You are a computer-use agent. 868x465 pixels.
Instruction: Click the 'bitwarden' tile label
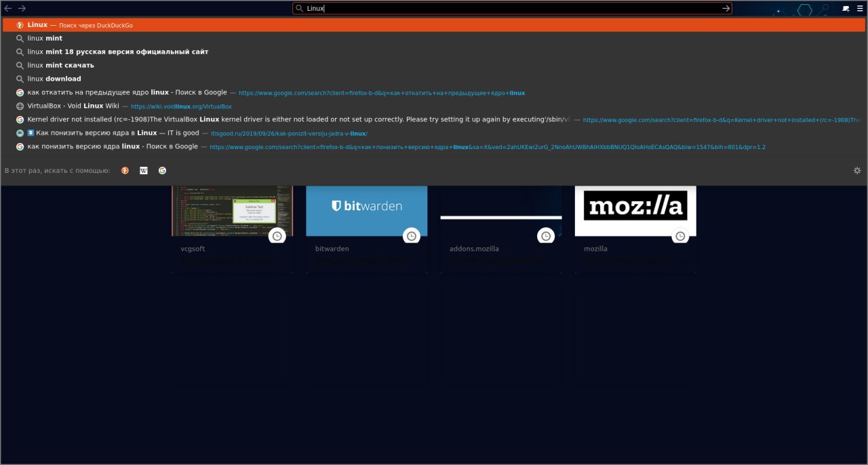(x=332, y=249)
